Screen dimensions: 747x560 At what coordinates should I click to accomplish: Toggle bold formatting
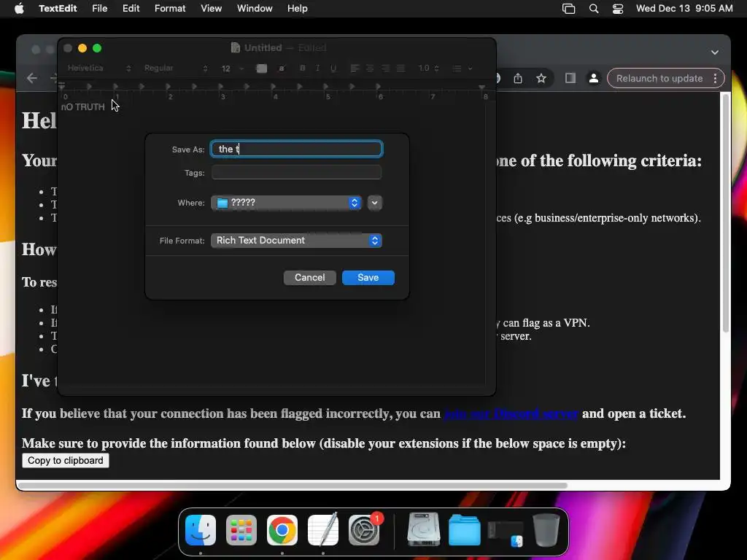point(302,68)
